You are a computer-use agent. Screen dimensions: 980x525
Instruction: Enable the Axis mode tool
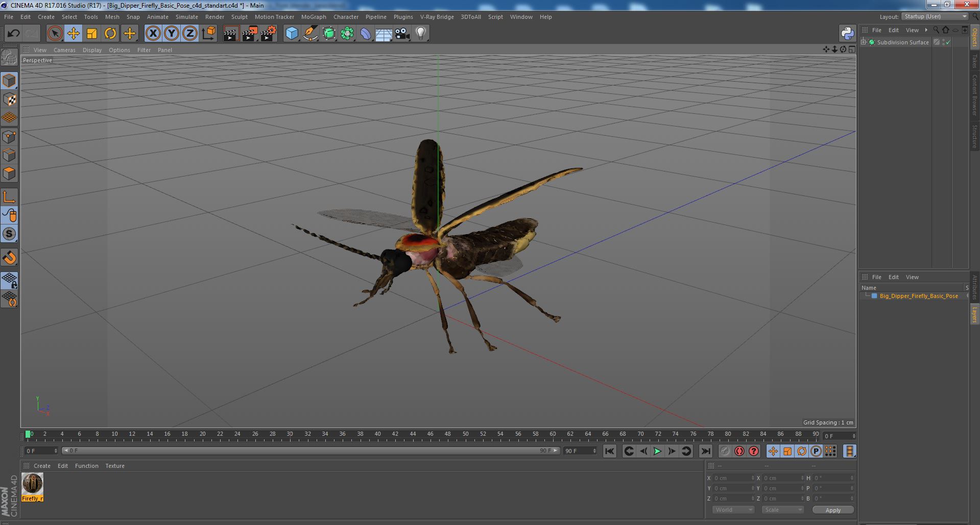pyautogui.click(x=9, y=197)
